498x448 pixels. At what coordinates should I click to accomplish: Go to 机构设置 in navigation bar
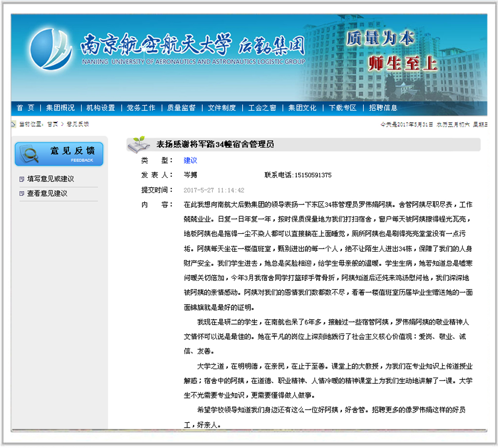point(101,108)
